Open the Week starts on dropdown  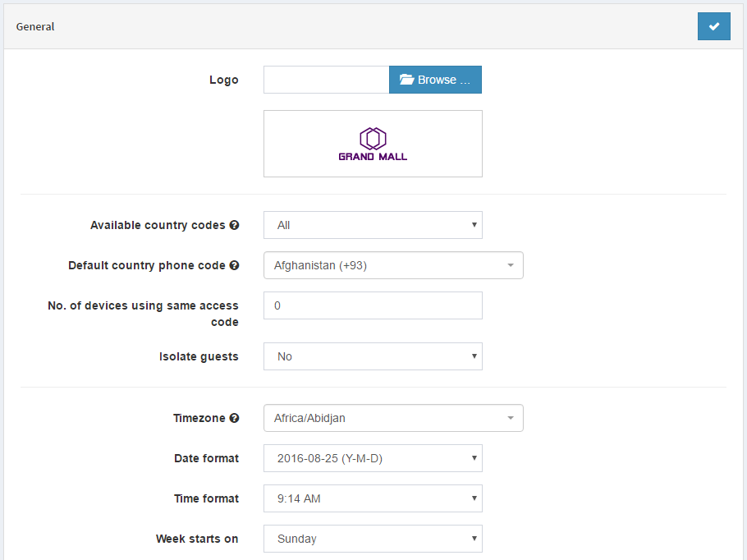pyautogui.click(x=373, y=539)
